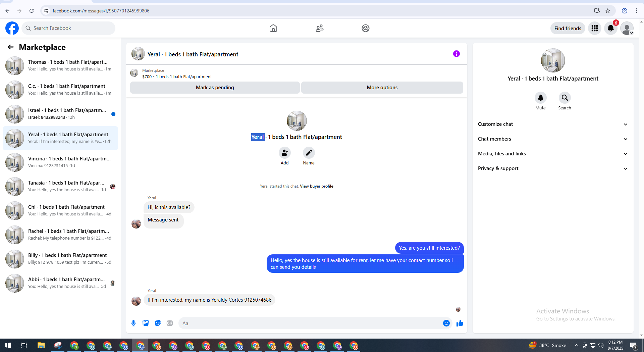
Task: Open the Groups icon in top navigation
Action: tap(366, 28)
